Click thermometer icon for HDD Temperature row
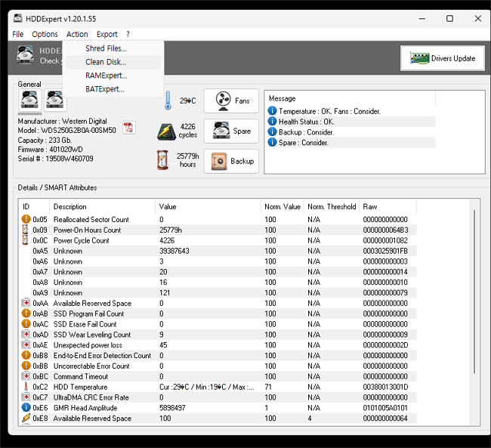 click(26, 387)
